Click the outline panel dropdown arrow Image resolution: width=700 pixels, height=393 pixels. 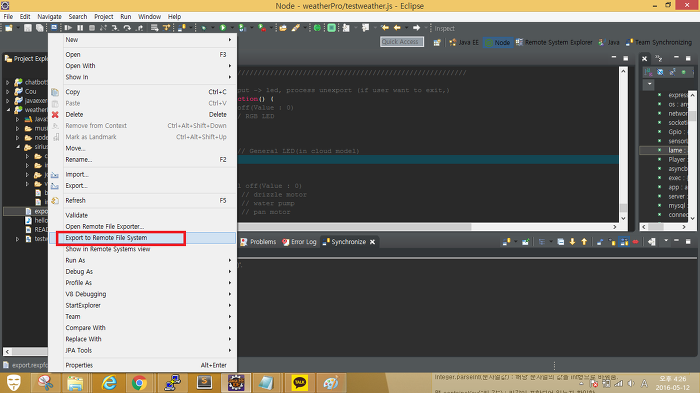click(649, 84)
